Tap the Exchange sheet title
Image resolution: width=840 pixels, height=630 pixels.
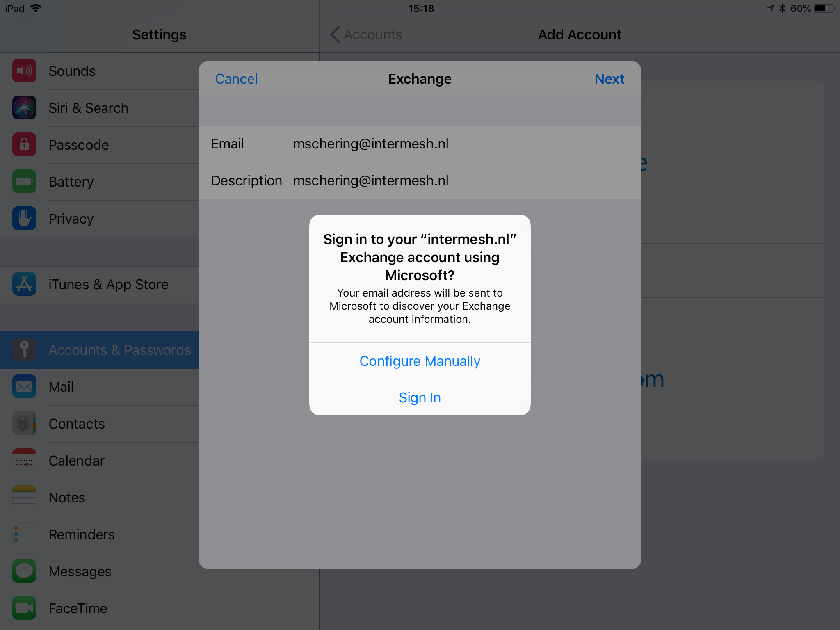click(x=420, y=79)
